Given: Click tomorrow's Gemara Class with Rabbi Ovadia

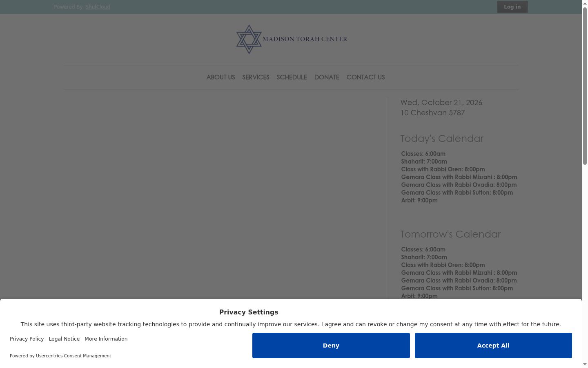Looking at the screenshot, I should (x=459, y=280).
